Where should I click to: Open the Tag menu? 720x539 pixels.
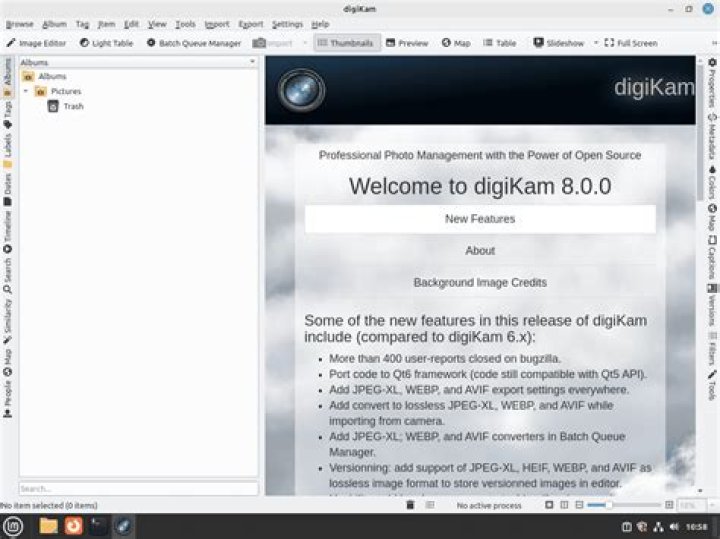click(x=82, y=24)
